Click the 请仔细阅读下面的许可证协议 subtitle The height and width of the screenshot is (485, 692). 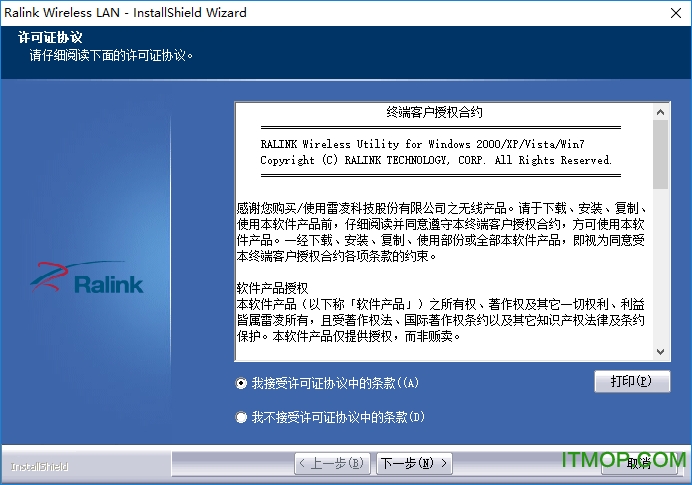pyautogui.click(x=111, y=56)
